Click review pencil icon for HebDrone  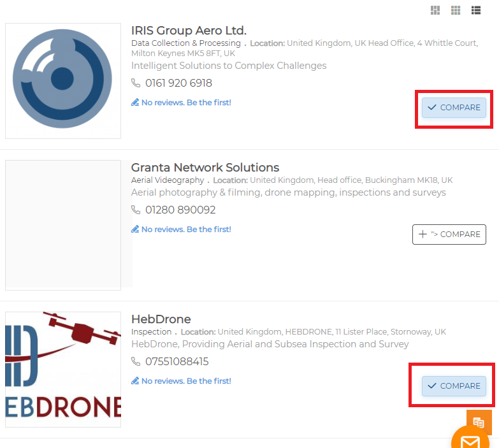135,381
